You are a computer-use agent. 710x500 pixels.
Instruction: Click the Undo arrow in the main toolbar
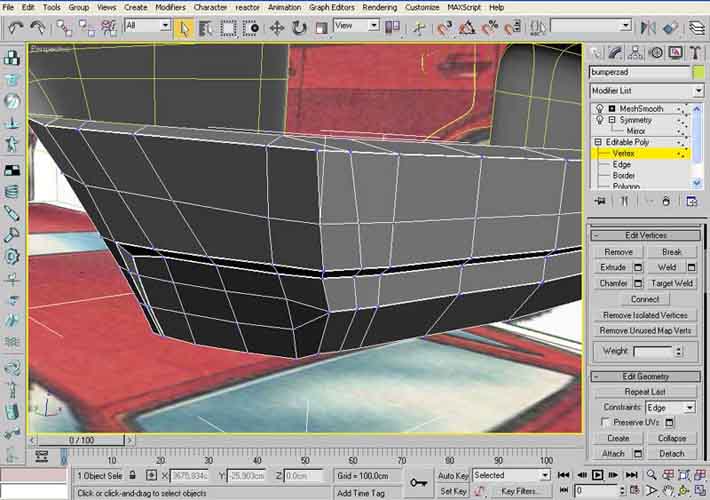(14, 28)
